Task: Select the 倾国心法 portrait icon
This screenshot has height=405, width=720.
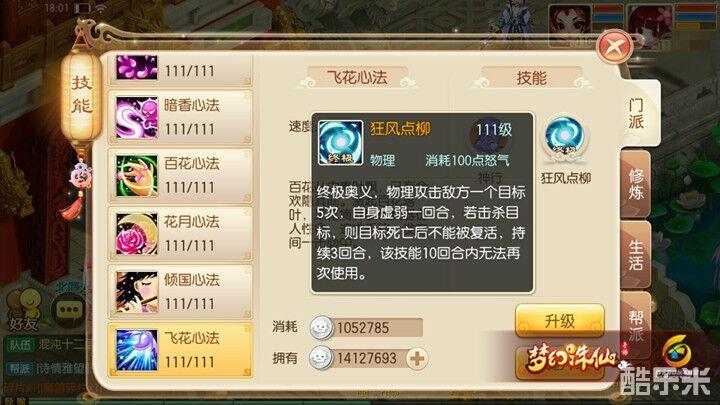Action: click(x=136, y=292)
